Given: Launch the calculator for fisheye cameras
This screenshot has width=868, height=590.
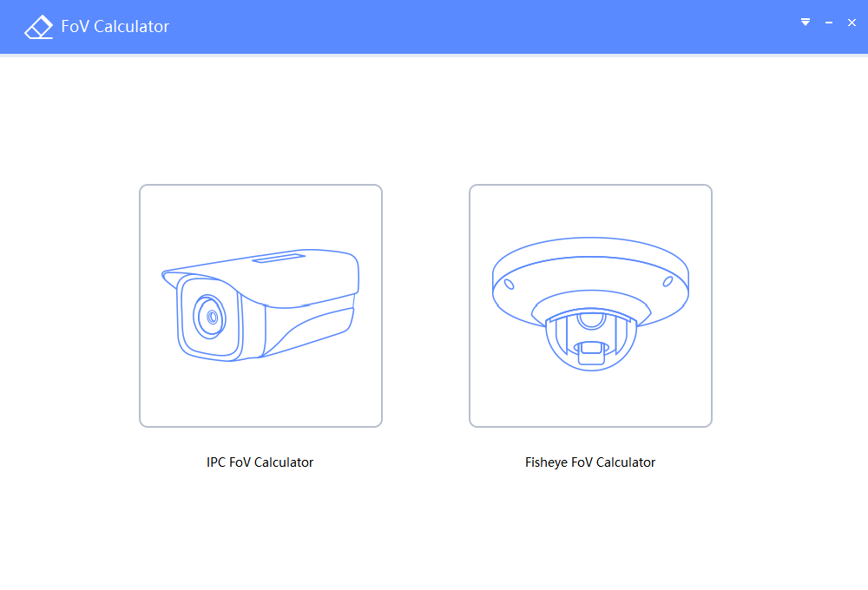Looking at the screenshot, I should click(x=590, y=305).
